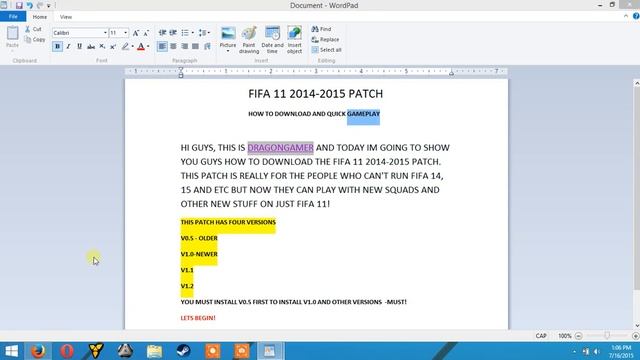The width and height of the screenshot is (640, 360).
Task: Open Customize Quick Access Toolbar arrow
Action: (49, 6)
